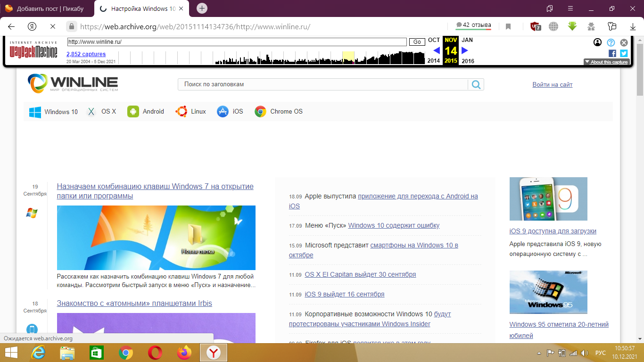
Task: Select the Настройка Windows 10 tab
Action: (141, 8)
